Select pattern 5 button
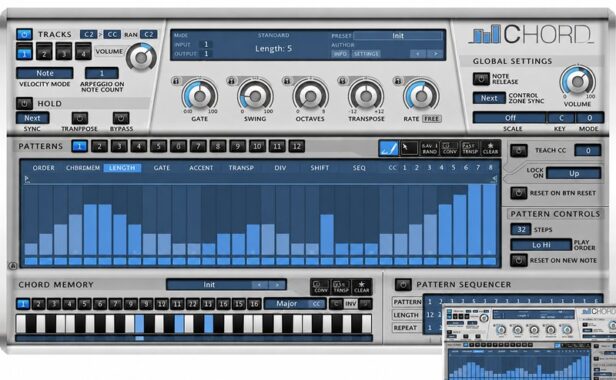 click(x=159, y=147)
